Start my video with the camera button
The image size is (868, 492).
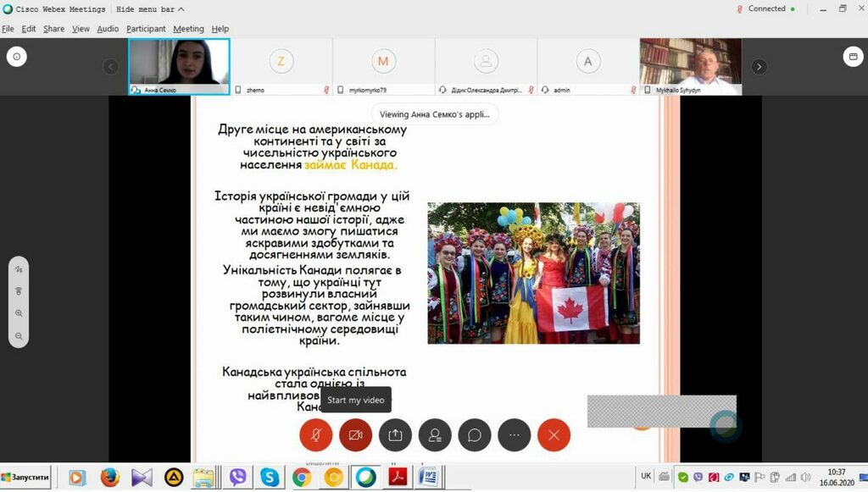tap(355, 434)
